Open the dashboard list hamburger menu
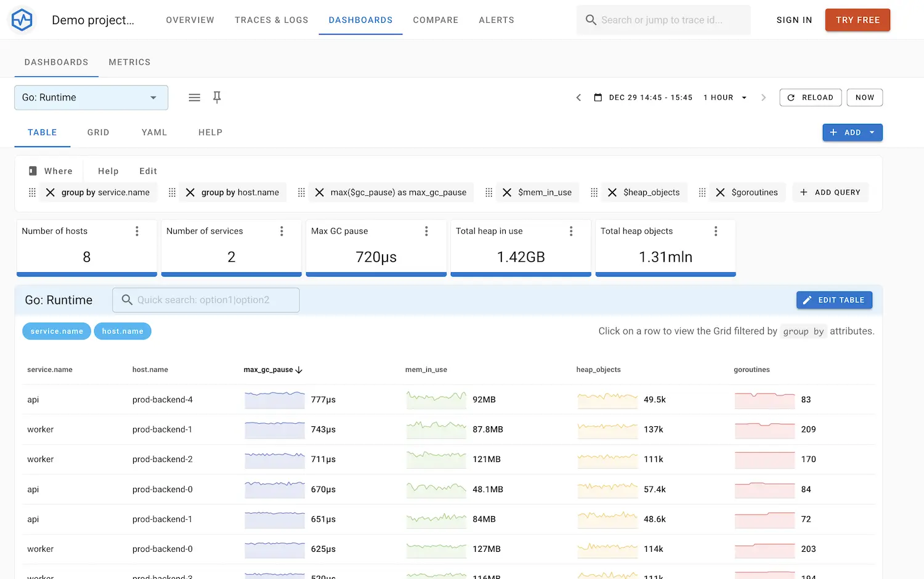Viewport: 924px width, 579px height. (194, 97)
